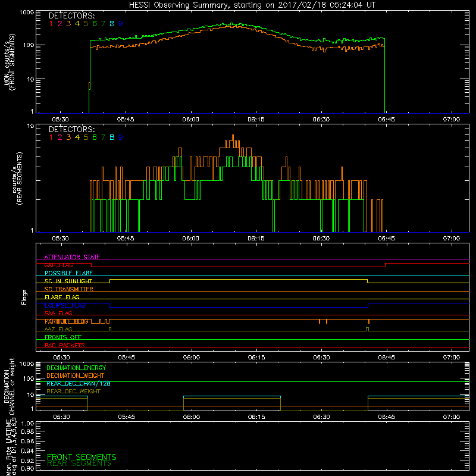The image size is (476, 476).
Task: Click the 05:30 tick under Flags plot
Action: [x=62, y=358]
